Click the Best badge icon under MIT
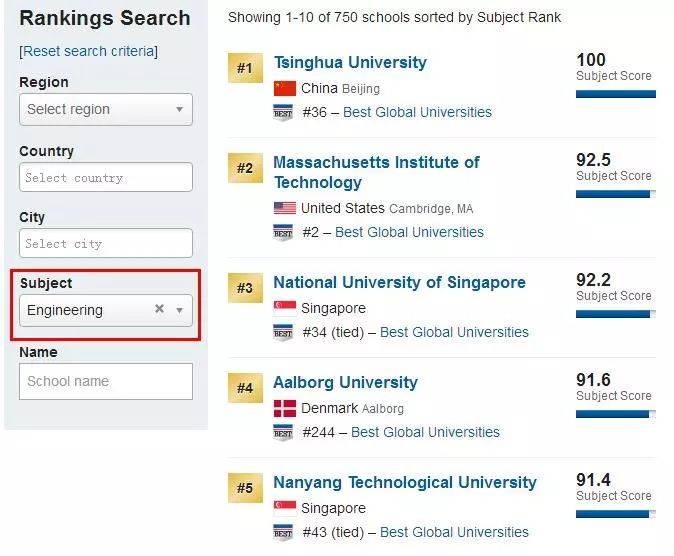 point(283,232)
